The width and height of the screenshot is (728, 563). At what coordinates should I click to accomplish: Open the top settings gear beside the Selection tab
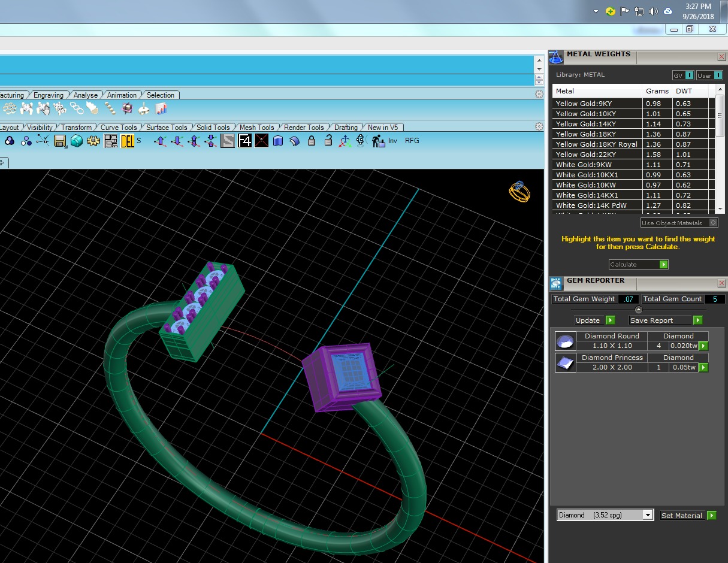[539, 94]
